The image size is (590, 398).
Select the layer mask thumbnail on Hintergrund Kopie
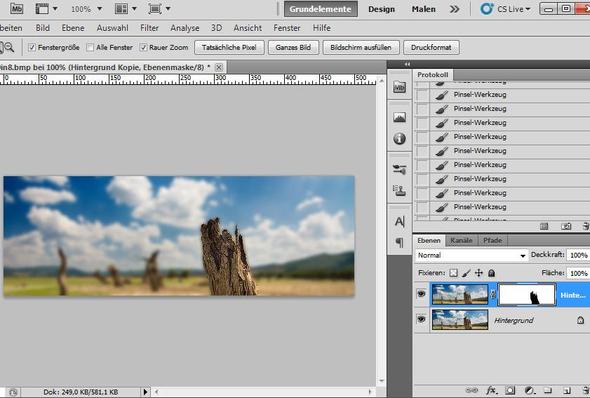(x=527, y=295)
